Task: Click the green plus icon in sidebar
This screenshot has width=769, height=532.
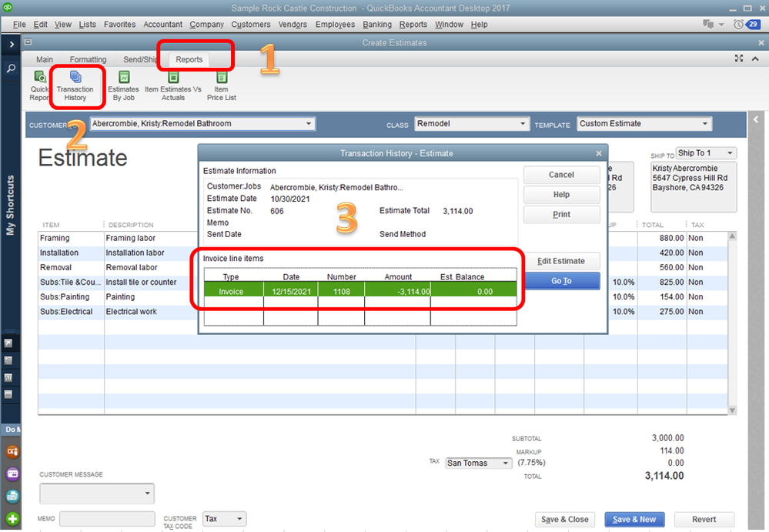Action: click(x=12, y=519)
